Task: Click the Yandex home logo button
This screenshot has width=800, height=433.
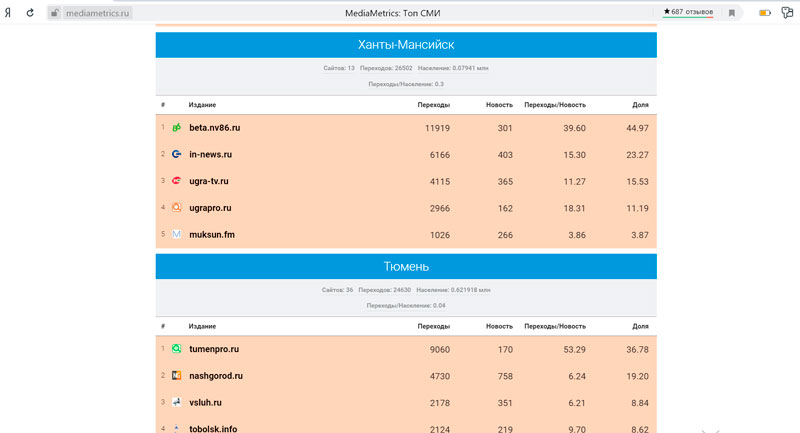Action: click(x=10, y=13)
